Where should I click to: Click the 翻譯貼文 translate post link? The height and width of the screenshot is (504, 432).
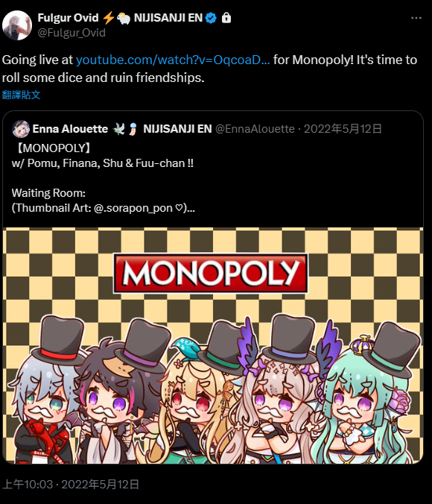point(21,95)
